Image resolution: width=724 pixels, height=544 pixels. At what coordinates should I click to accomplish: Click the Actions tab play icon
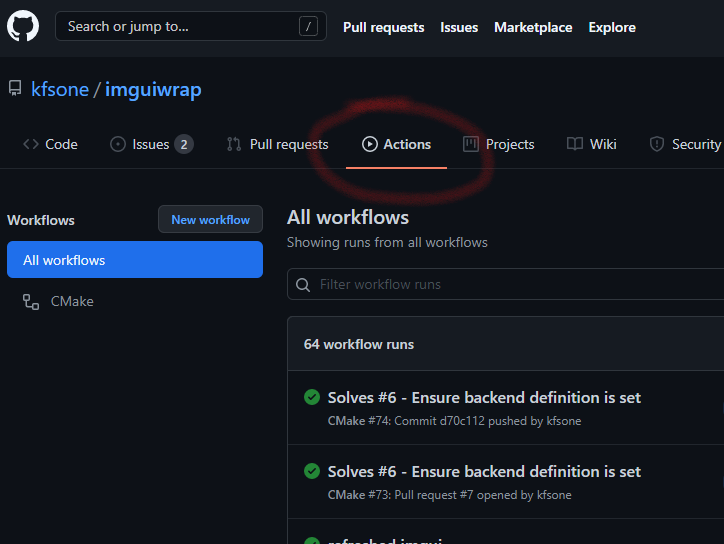[x=369, y=144]
